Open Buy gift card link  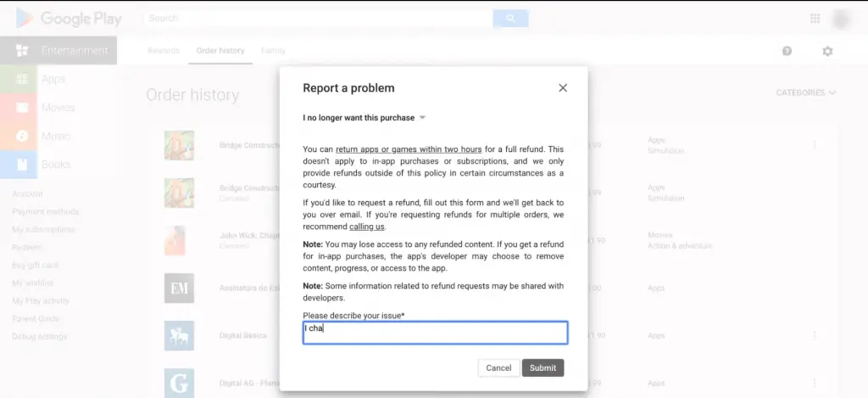[35, 265]
